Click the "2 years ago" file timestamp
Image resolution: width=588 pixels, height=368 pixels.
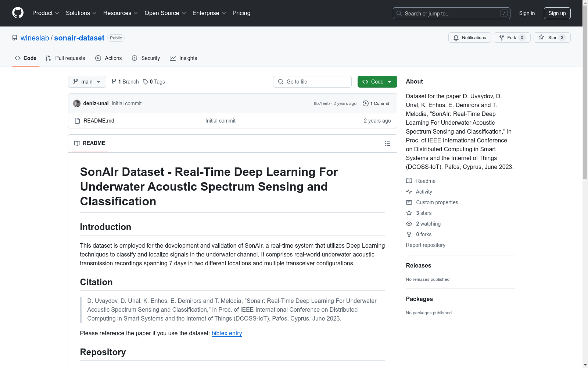click(x=377, y=121)
